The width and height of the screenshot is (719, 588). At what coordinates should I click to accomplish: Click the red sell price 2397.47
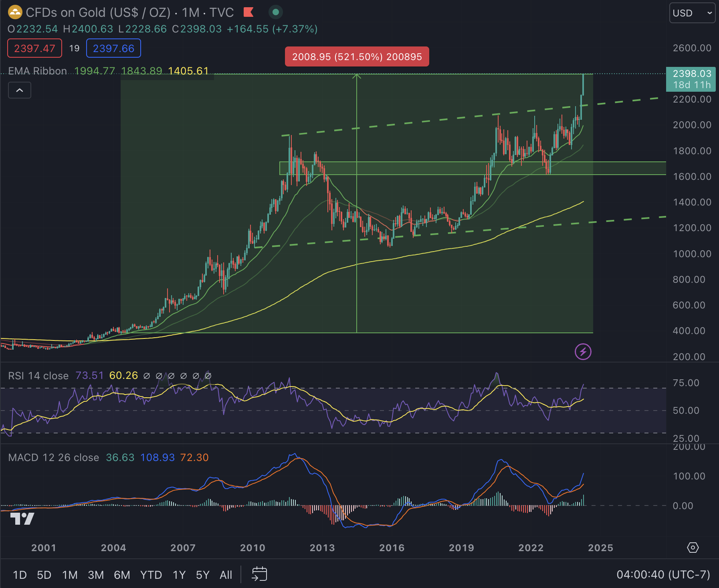[x=34, y=48]
